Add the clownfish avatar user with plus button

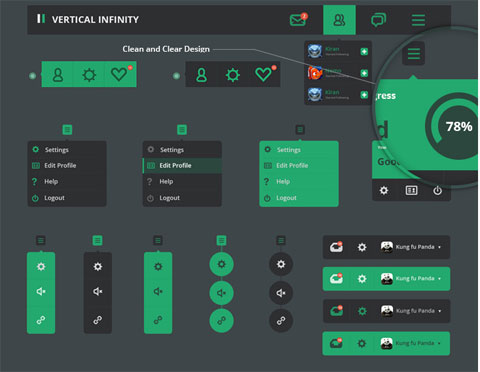tap(364, 73)
